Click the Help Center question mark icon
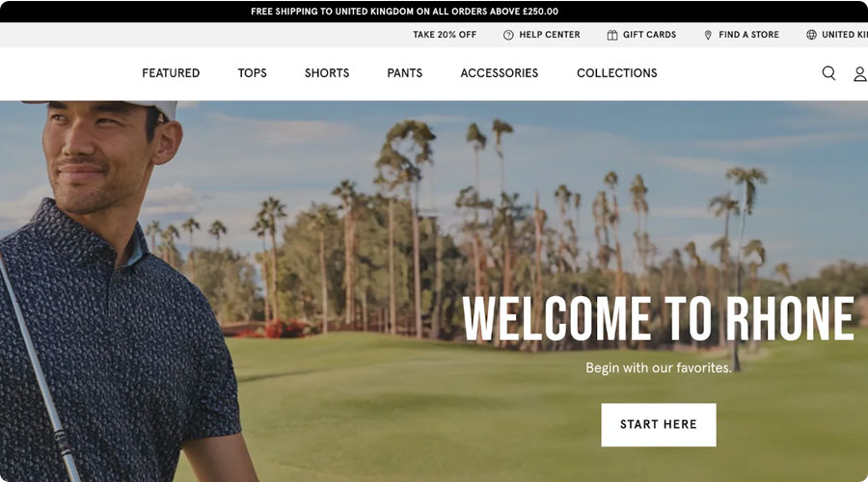868x482 pixels. [508, 35]
